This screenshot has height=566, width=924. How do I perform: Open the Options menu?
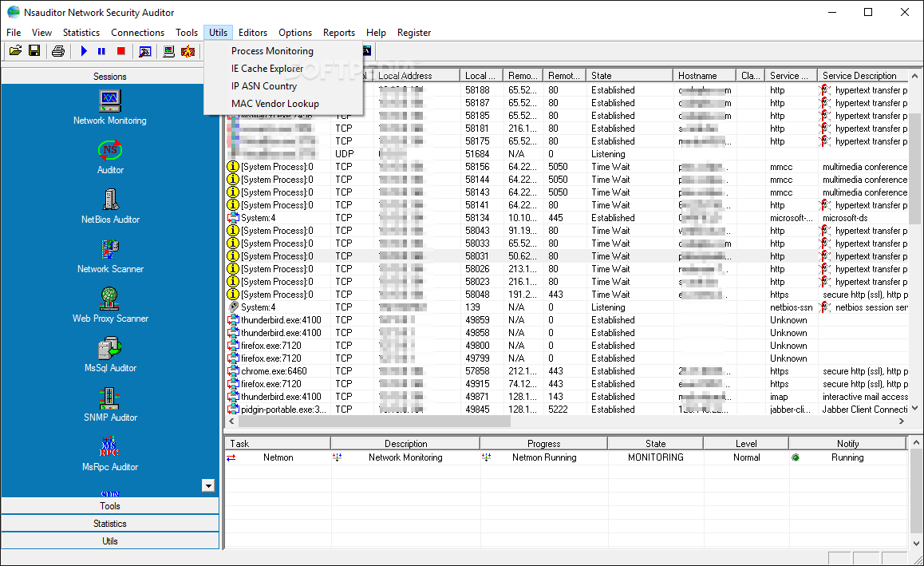click(x=295, y=33)
